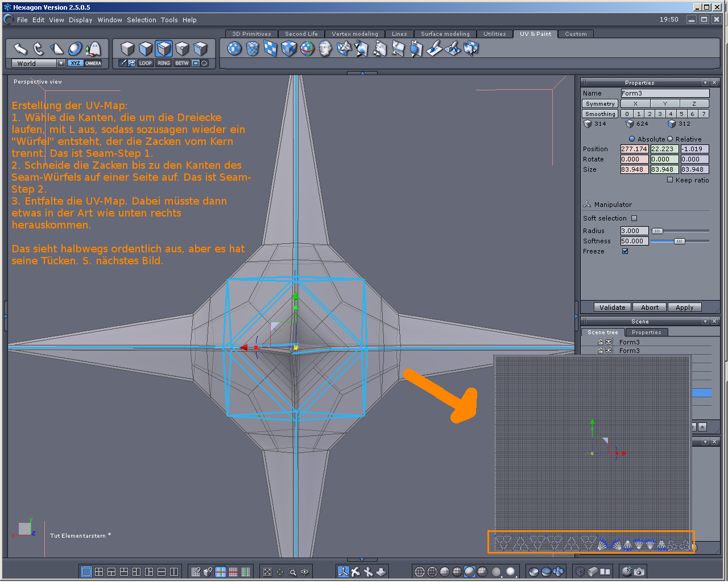The image size is (728, 582).
Task: Open the Properties panel dropdown arrow
Action: [x=705, y=83]
